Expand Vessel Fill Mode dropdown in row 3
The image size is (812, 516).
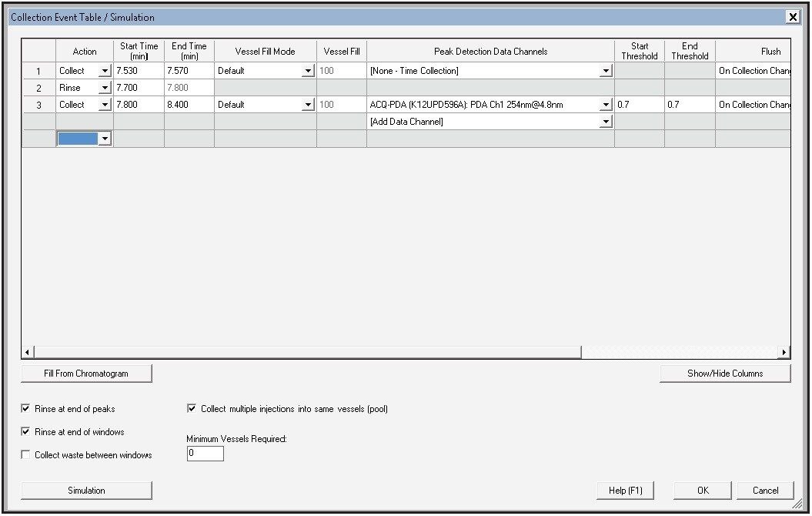(308, 105)
